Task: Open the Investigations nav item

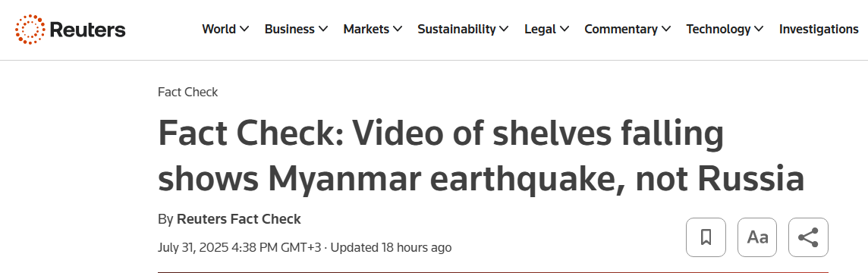Action: pyautogui.click(x=819, y=30)
